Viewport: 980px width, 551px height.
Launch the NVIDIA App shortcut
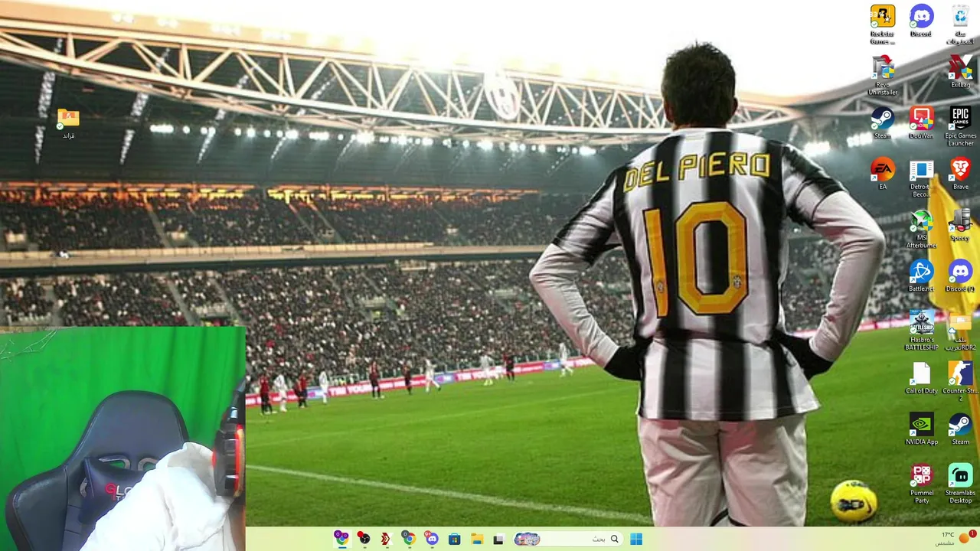pos(921,429)
